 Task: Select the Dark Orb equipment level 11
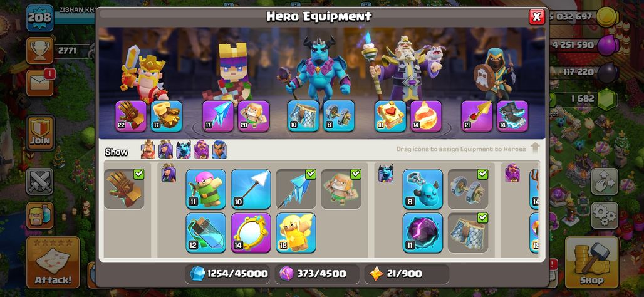(423, 232)
